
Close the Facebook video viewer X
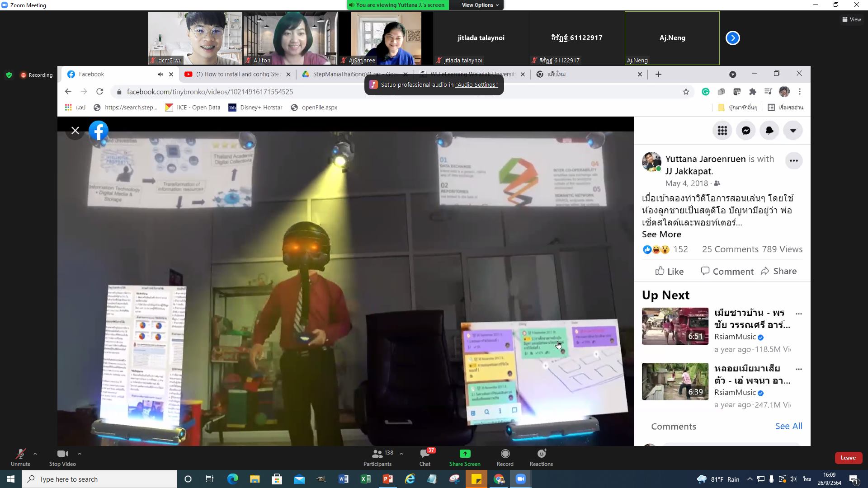coord(75,131)
